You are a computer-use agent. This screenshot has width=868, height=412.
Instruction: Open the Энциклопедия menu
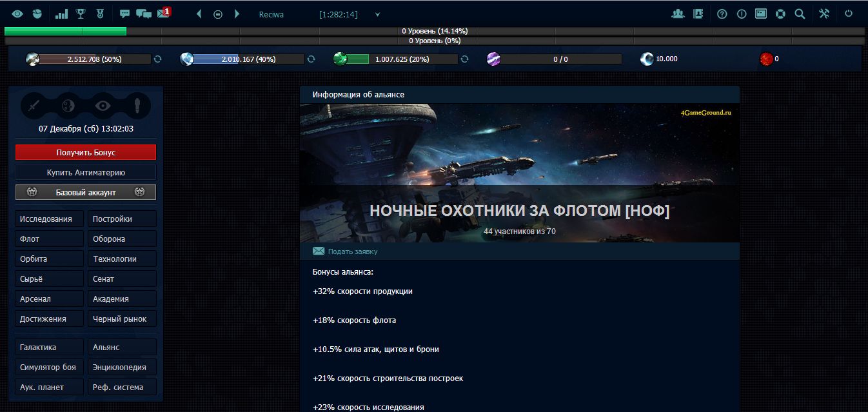[x=122, y=367]
